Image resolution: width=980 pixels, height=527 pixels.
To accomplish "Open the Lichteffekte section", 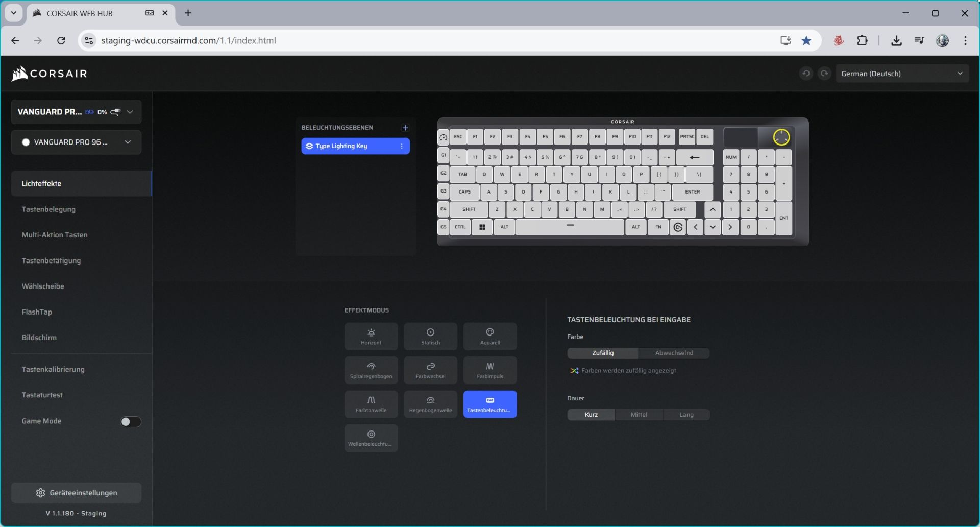I will coord(81,183).
